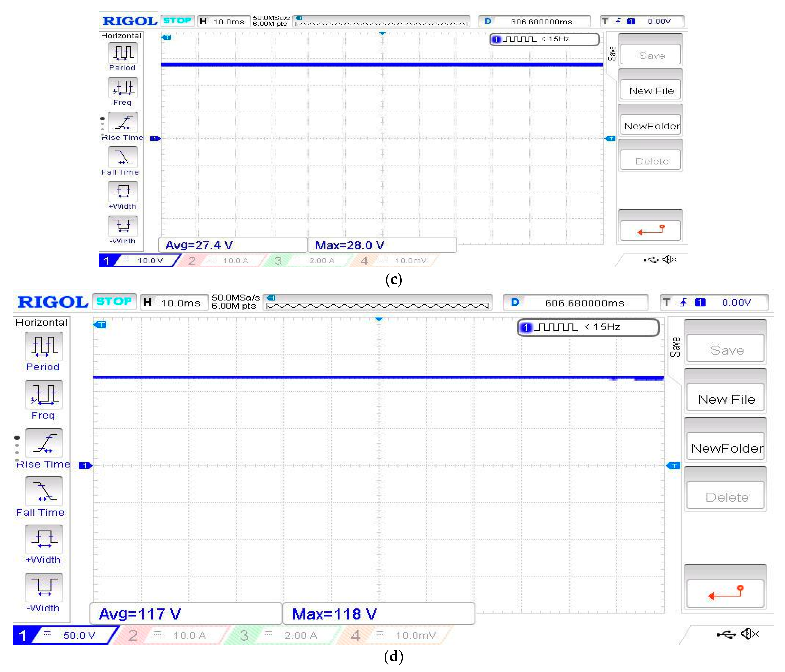Select the Rise Time icon in the bottom scope
Screen dimensions: 785x672
(x=44, y=443)
